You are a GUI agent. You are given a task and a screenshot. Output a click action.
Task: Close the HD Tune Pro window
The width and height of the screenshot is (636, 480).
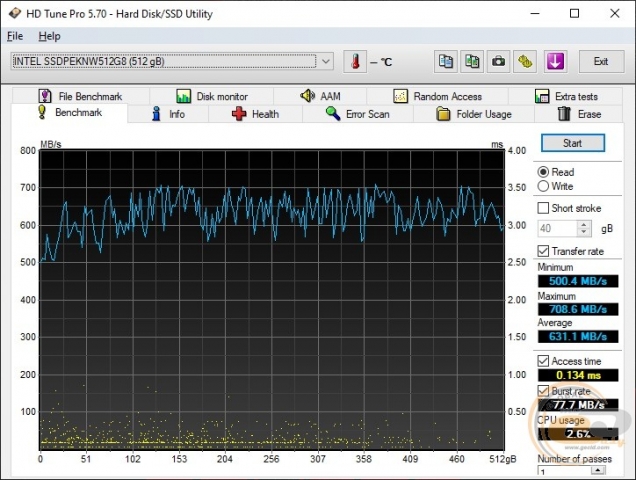click(x=615, y=13)
